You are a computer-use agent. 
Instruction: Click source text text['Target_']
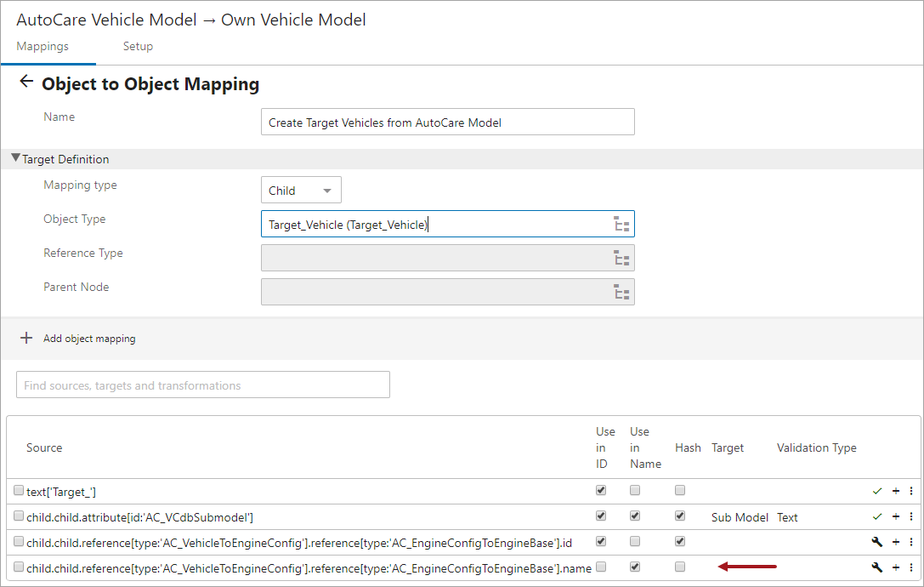point(61,492)
